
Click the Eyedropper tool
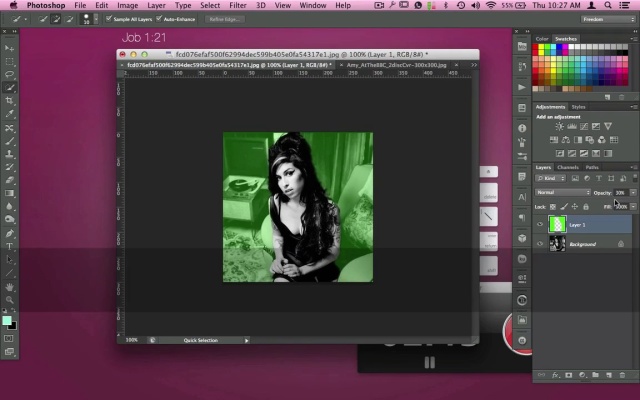tap(10, 114)
